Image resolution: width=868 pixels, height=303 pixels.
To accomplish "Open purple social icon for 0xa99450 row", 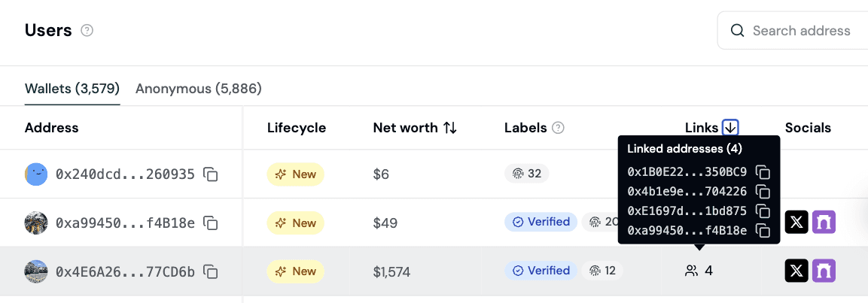I will [824, 223].
